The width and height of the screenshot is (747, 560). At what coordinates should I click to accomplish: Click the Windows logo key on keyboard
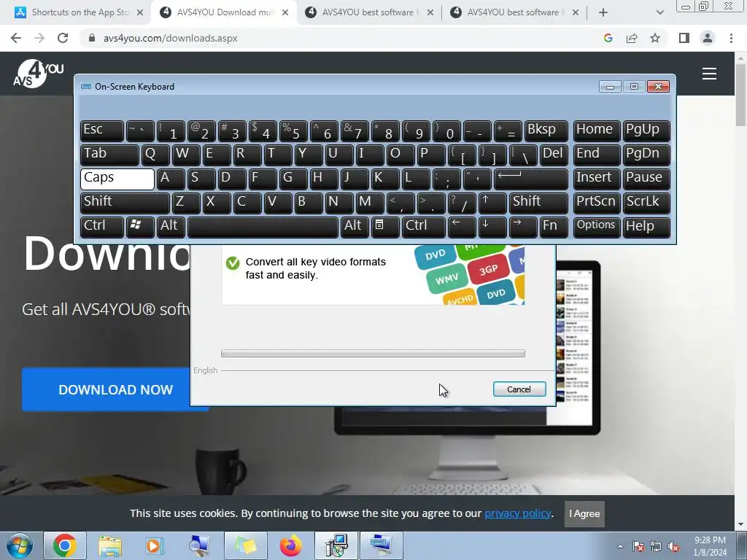[x=140, y=227]
